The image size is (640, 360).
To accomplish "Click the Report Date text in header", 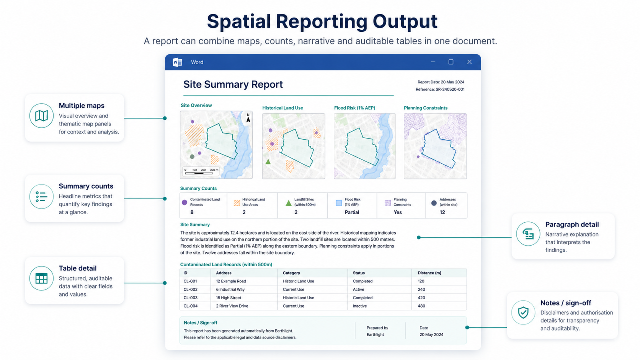I will click(x=441, y=82).
